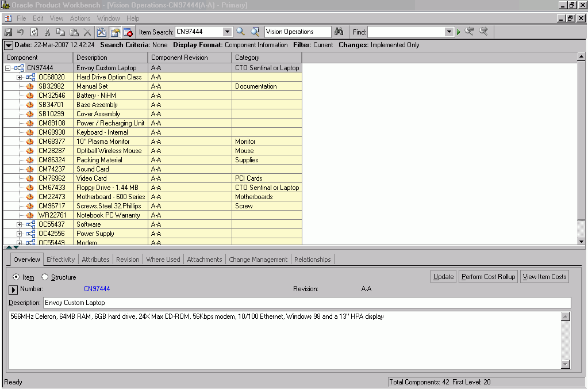
Task: Click the component icon beside SB32982
Action: pos(30,86)
